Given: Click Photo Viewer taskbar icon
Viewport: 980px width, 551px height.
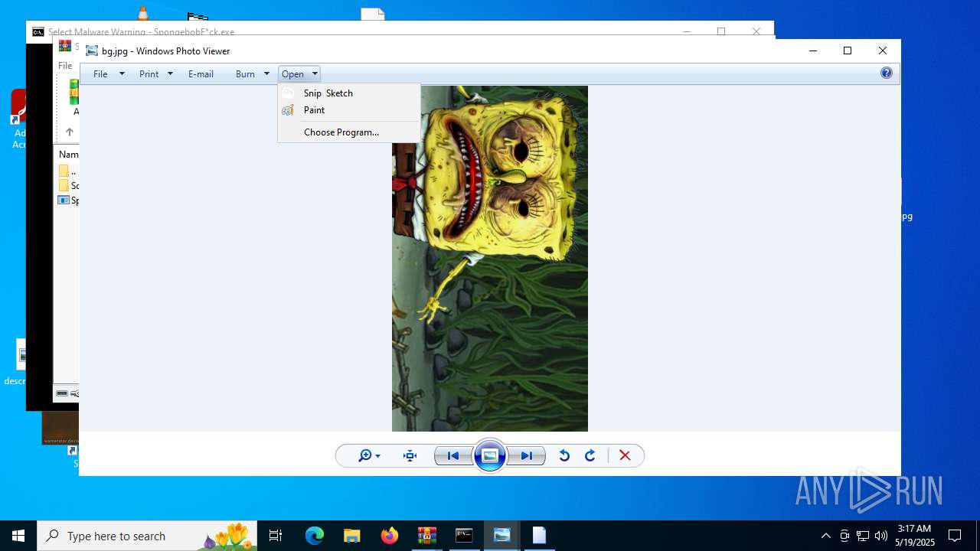Looking at the screenshot, I should tap(501, 536).
